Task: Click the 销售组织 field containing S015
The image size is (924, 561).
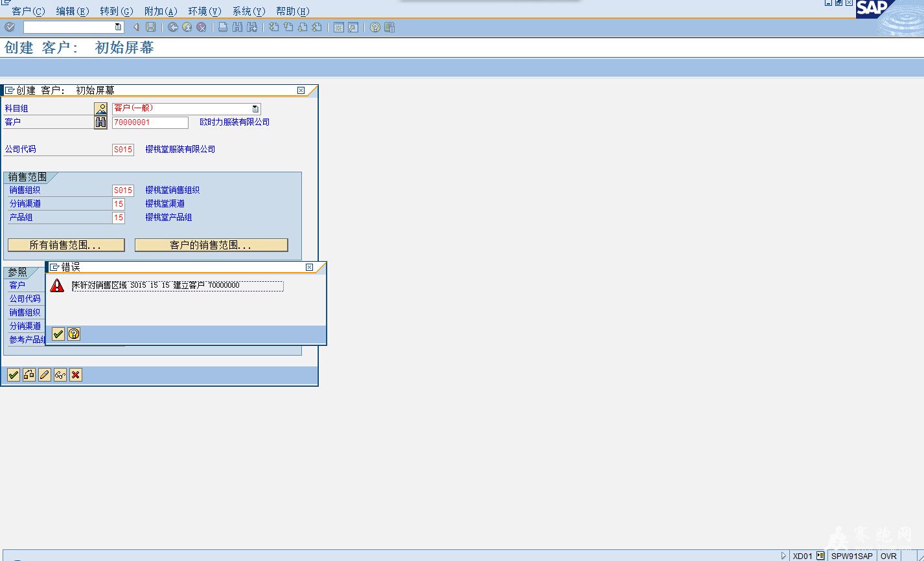Action: point(123,190)
